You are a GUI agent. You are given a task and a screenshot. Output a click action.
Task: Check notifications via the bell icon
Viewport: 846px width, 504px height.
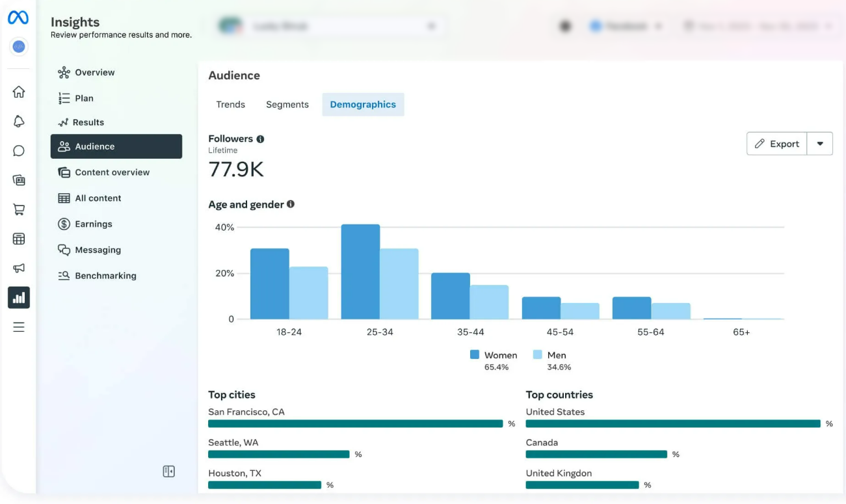click(x=19, y=122)
